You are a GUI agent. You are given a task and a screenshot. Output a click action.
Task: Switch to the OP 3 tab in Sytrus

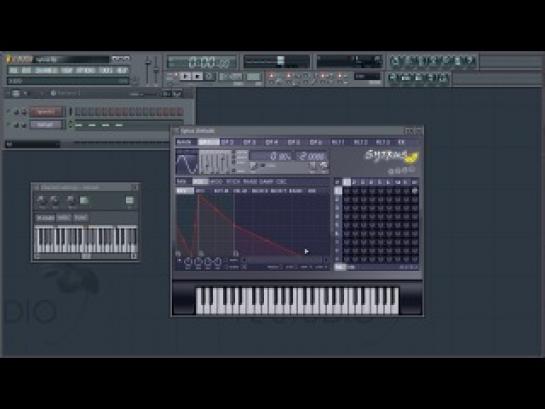(x=250, y=142)
